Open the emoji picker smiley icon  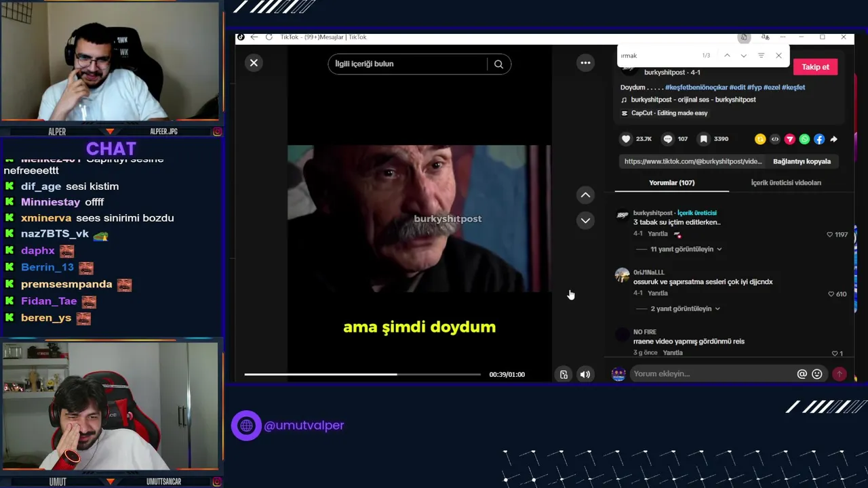pos(817,374)
